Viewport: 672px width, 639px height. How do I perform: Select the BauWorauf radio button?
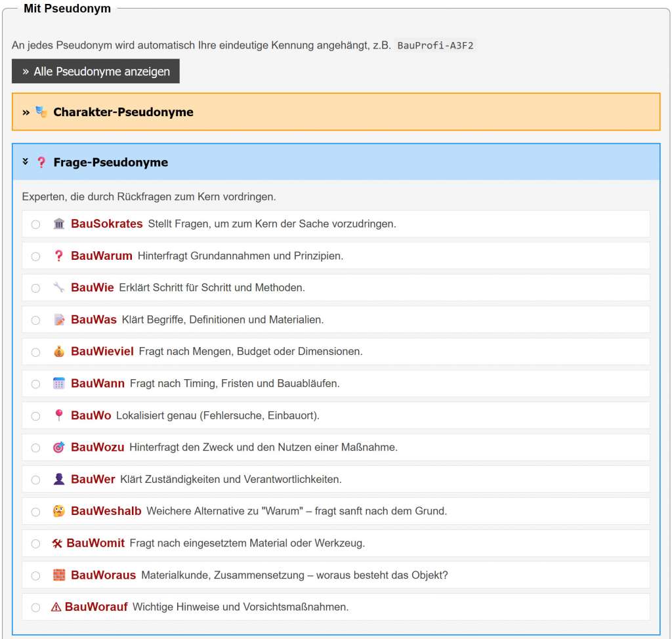[x=35, y=608]
